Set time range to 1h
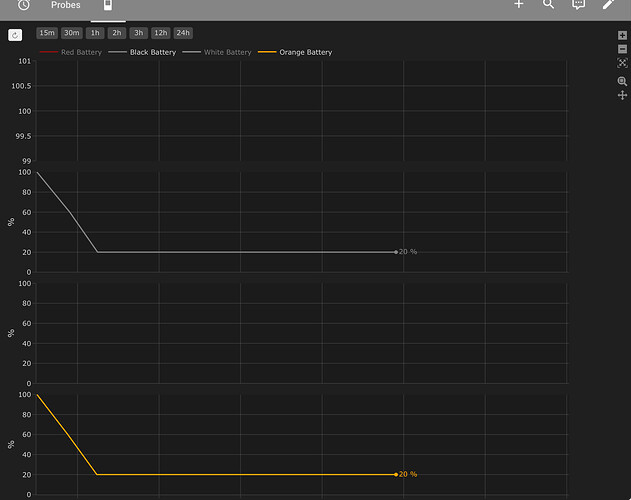Viewport: 631px width, 500px height. click(95, 33)
